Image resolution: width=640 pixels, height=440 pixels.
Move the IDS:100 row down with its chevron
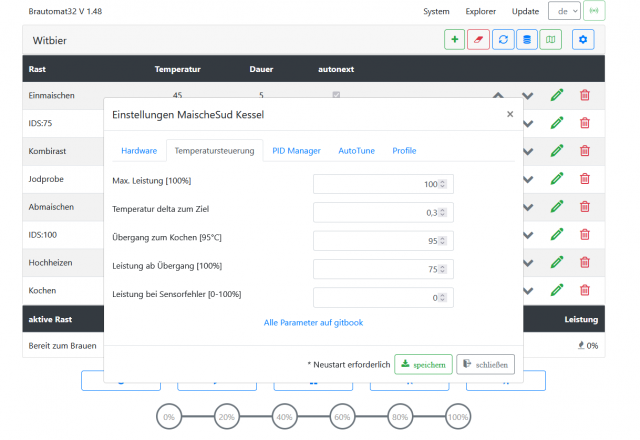(528, 236)
